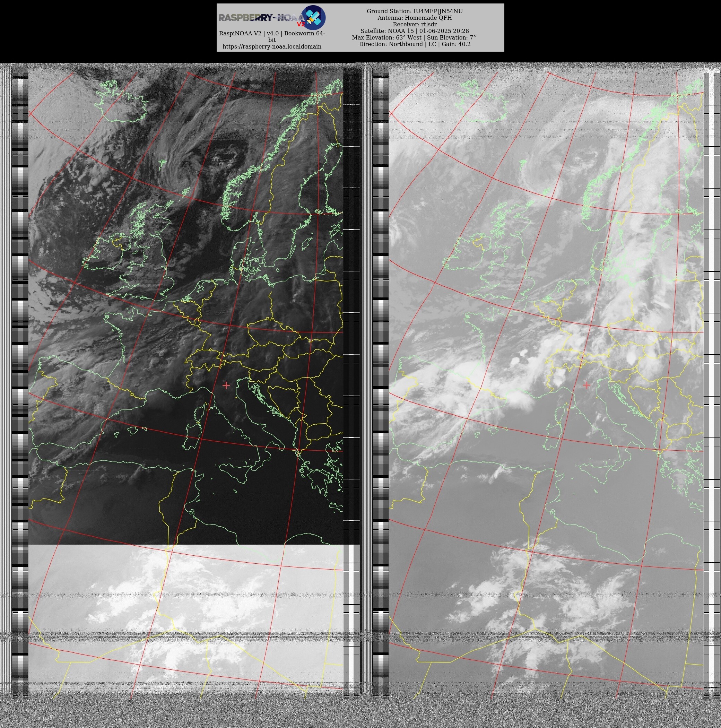
Task: Click the "Ground Station: IU4MEP|JN54NU" text
Action: tap(415, 11)
